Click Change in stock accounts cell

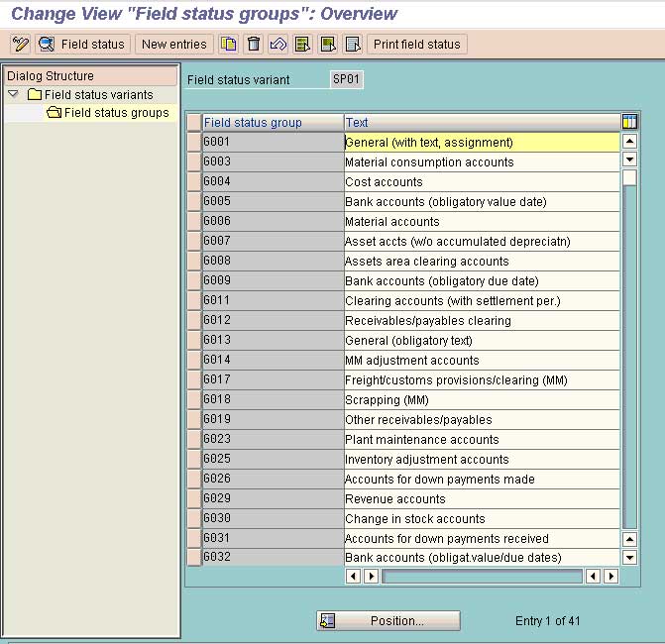(x=483, y=518)
